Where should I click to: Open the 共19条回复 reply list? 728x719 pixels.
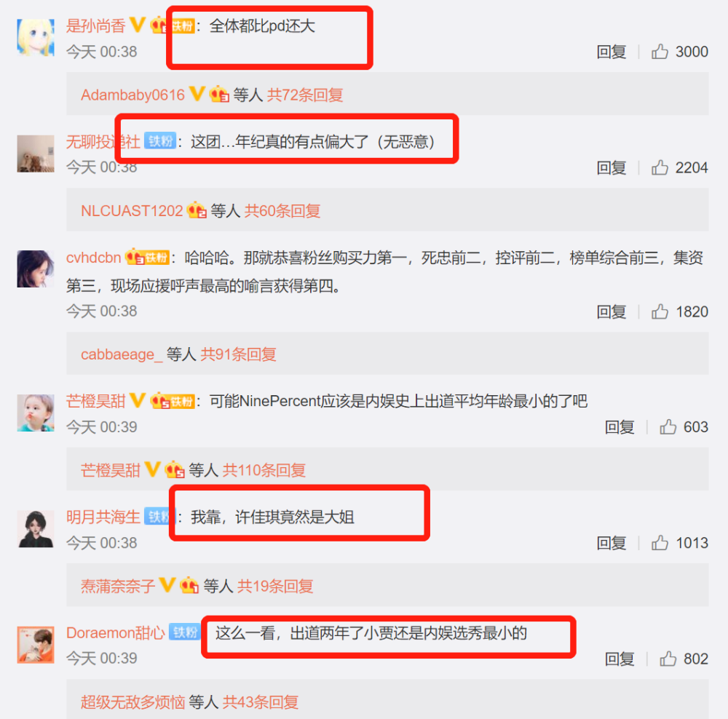point(275,587)
